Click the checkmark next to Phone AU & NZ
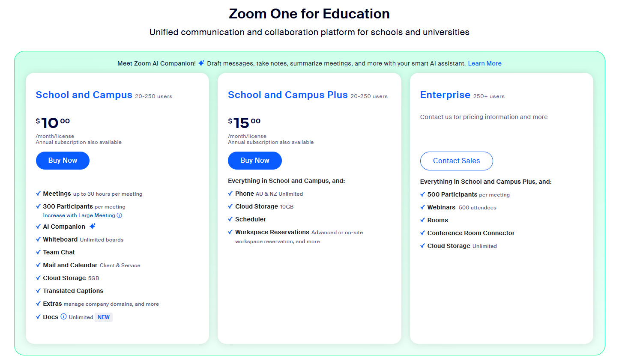 pyautogui.click(x=230, y=193)
